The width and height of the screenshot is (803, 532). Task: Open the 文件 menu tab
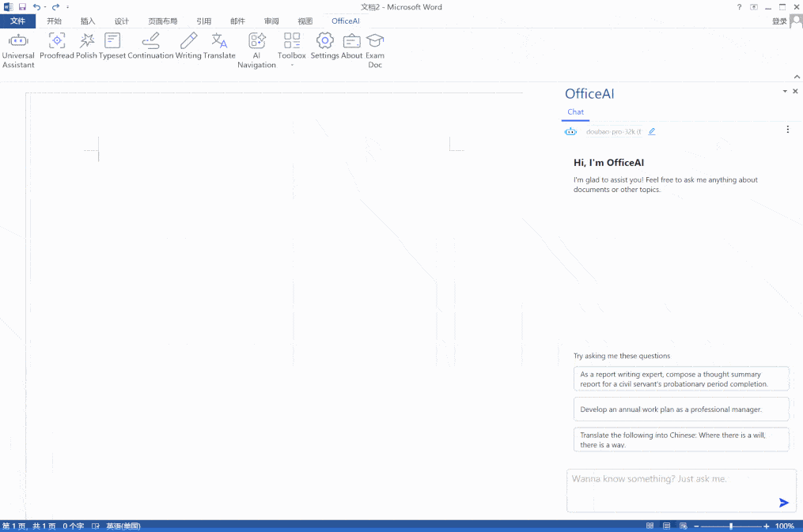tap(17, 21)
